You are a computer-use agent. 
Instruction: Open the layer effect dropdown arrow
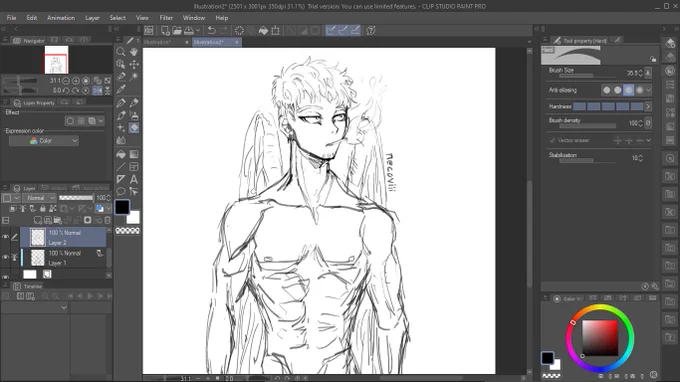click(x=101, y=121)
